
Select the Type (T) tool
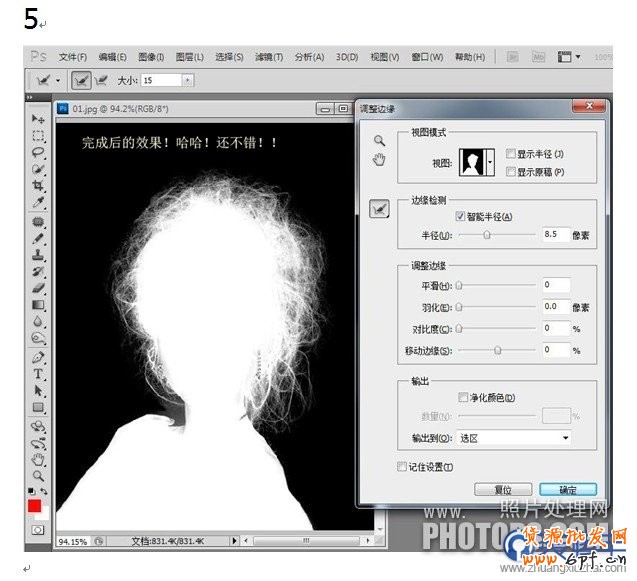point(39,373)
